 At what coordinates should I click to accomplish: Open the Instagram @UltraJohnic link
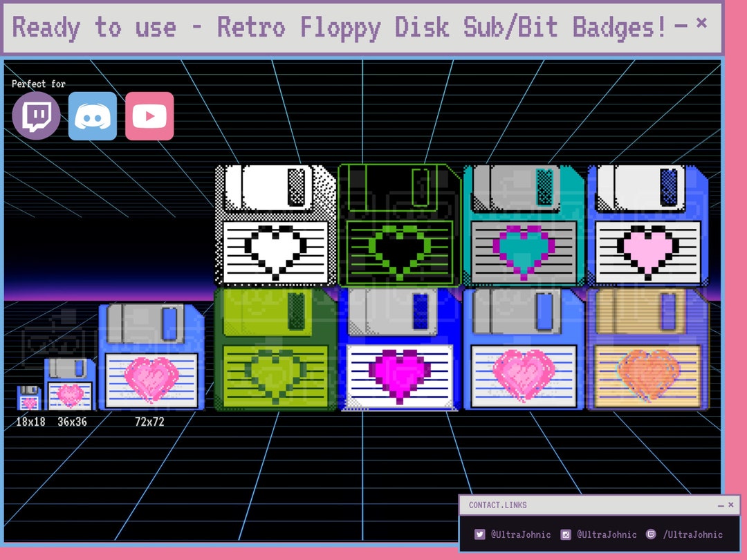click(x=605, y=534)
